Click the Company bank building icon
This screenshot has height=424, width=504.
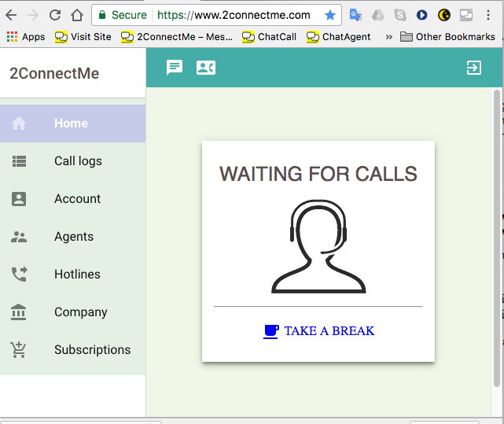[x=18, y=312]
